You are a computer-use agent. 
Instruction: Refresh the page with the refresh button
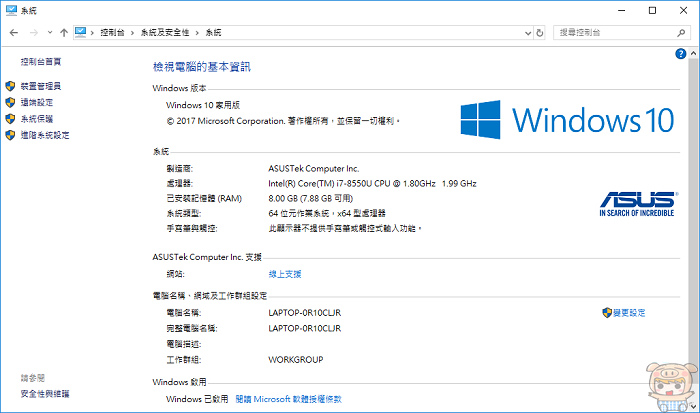pyautogui.click(x=540, y=33)
